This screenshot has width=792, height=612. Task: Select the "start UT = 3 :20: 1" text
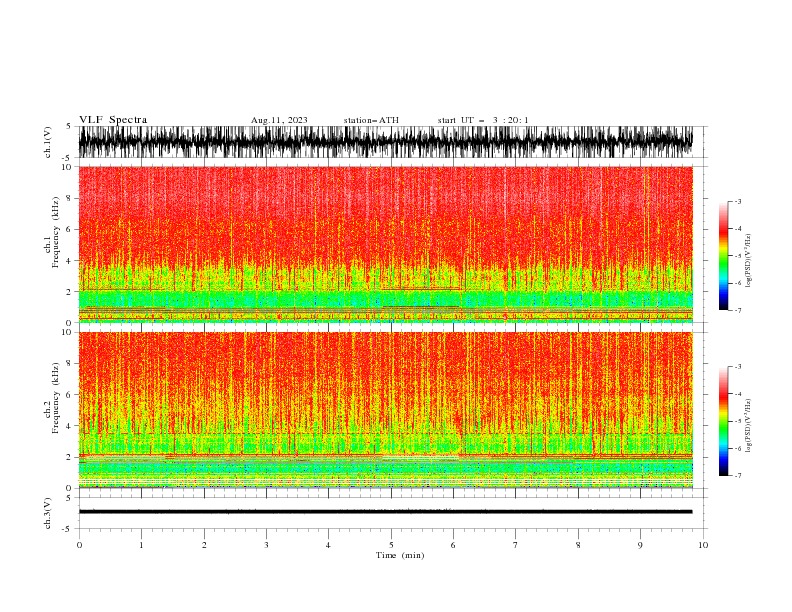(482, 120)
